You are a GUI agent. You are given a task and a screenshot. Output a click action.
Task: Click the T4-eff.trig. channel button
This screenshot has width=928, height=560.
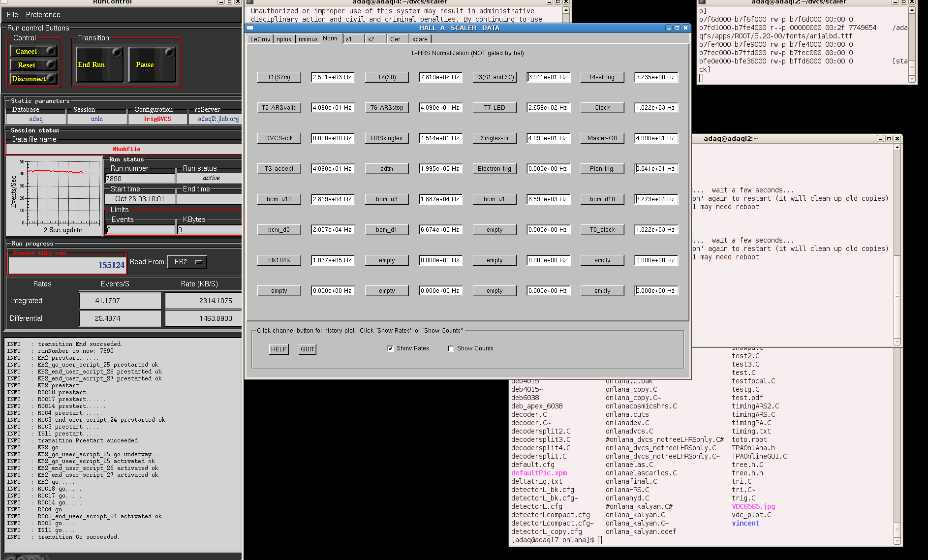[602, 77]
